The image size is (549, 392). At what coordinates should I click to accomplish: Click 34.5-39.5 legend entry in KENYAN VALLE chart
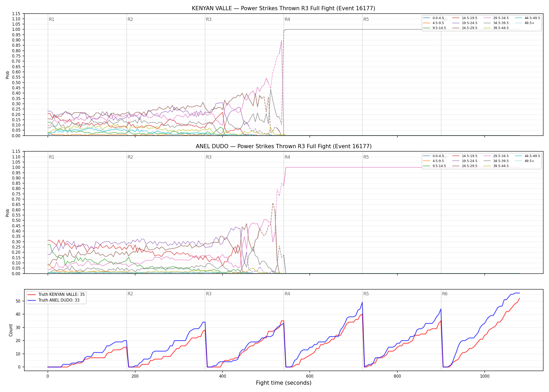(496, 23)
